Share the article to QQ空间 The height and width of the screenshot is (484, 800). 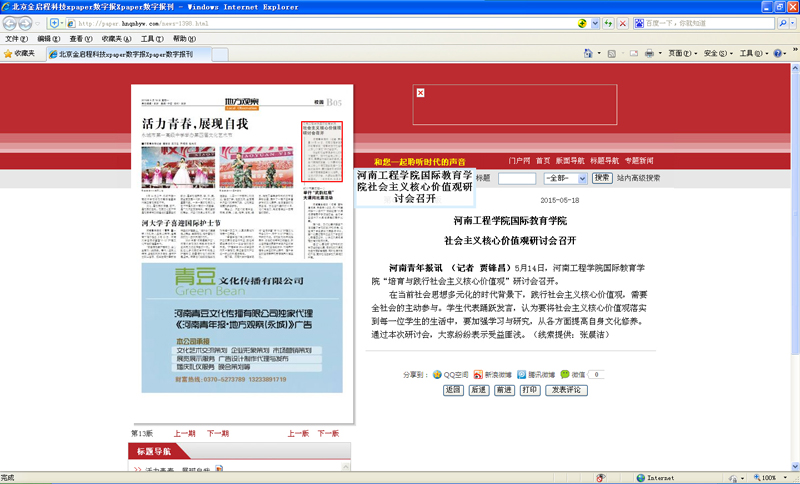point(451,374)
